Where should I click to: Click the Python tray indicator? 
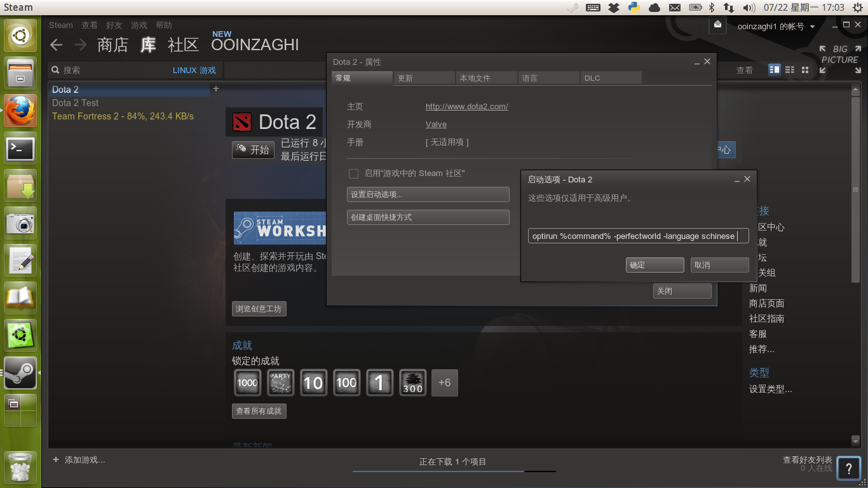pos(634,8)
